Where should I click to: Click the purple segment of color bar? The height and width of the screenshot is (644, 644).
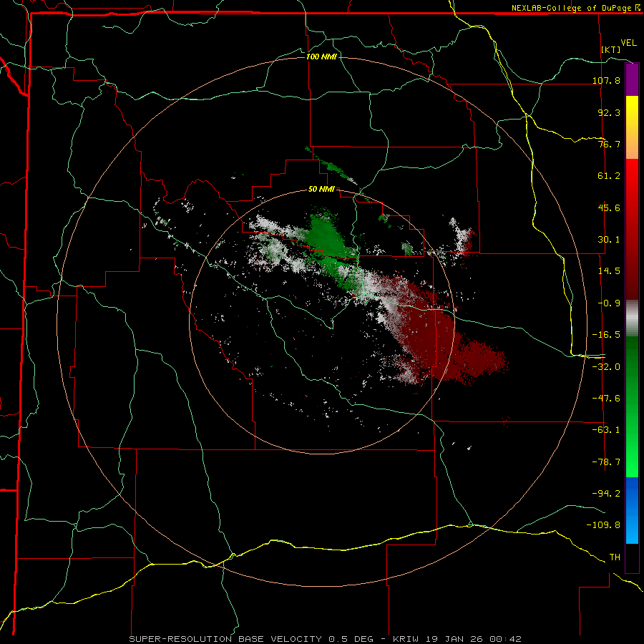(x=632, y=79)
